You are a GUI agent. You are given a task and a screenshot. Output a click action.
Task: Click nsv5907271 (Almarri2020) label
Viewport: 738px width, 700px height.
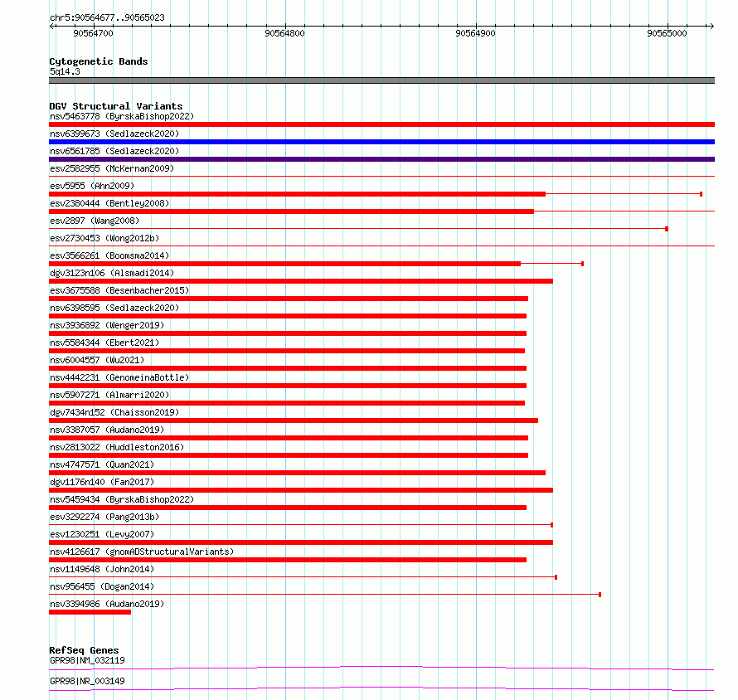click(x=109, y=395)
